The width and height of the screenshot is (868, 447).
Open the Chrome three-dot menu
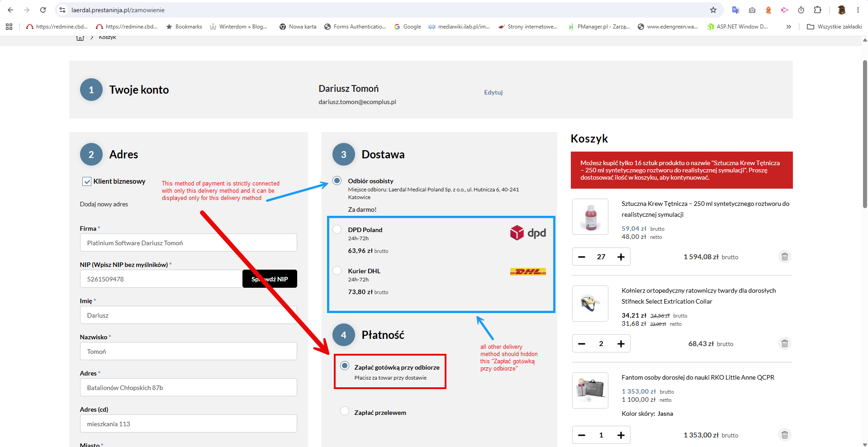858,10
